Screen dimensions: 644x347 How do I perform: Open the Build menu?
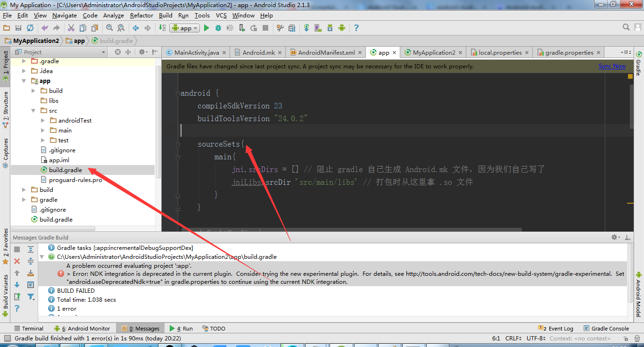(x=165, y=16)
